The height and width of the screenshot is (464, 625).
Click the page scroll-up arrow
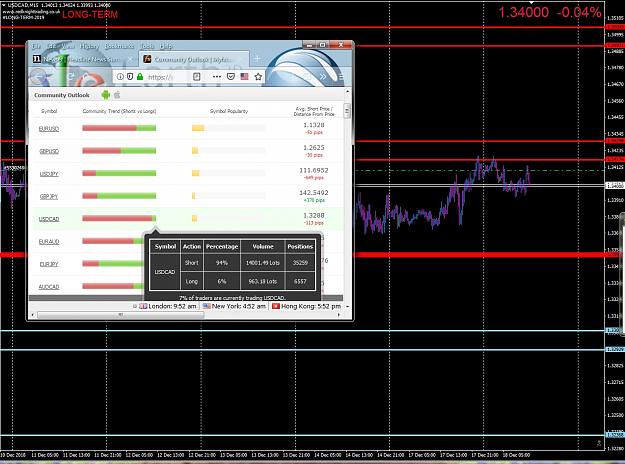(347, 92)
